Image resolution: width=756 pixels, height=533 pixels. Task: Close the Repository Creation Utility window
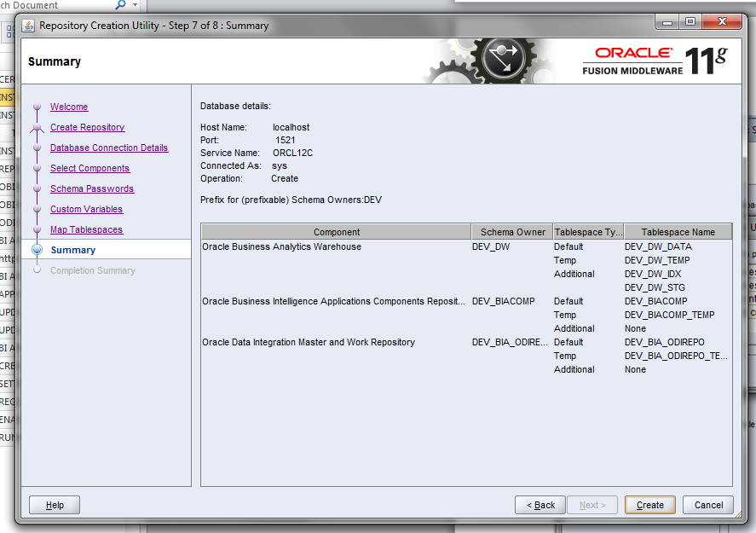pos(722,22)
